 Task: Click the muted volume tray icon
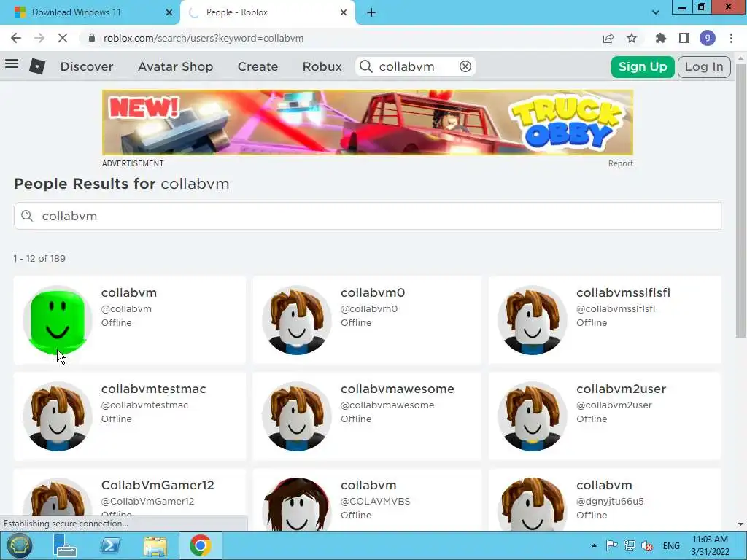coord(647,545)
